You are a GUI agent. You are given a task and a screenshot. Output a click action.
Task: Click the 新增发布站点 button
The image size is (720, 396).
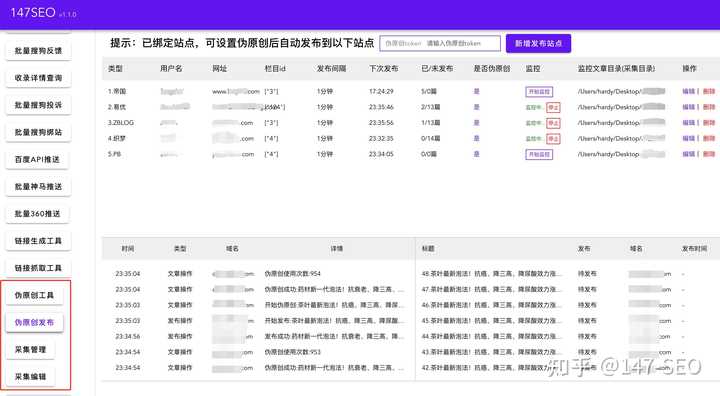coord(538,43)
